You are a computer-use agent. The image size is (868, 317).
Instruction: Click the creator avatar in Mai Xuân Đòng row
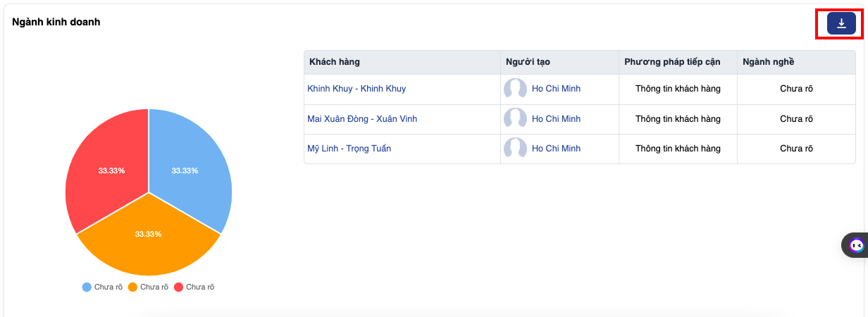click(515, 119)
